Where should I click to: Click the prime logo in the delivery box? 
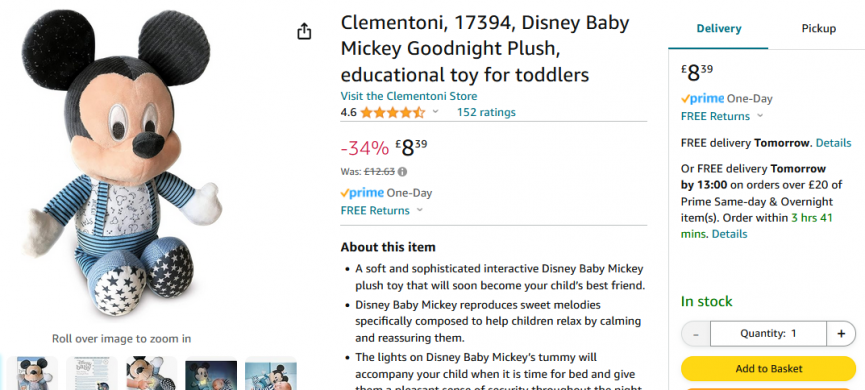702,99
